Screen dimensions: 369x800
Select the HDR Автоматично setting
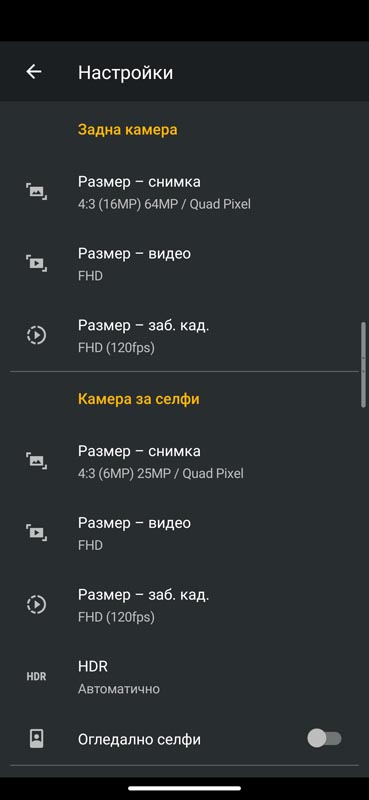point(184,677)
